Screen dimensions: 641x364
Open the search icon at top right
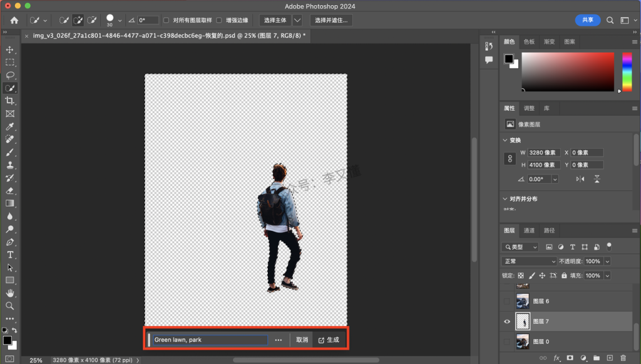click(610, 20)
